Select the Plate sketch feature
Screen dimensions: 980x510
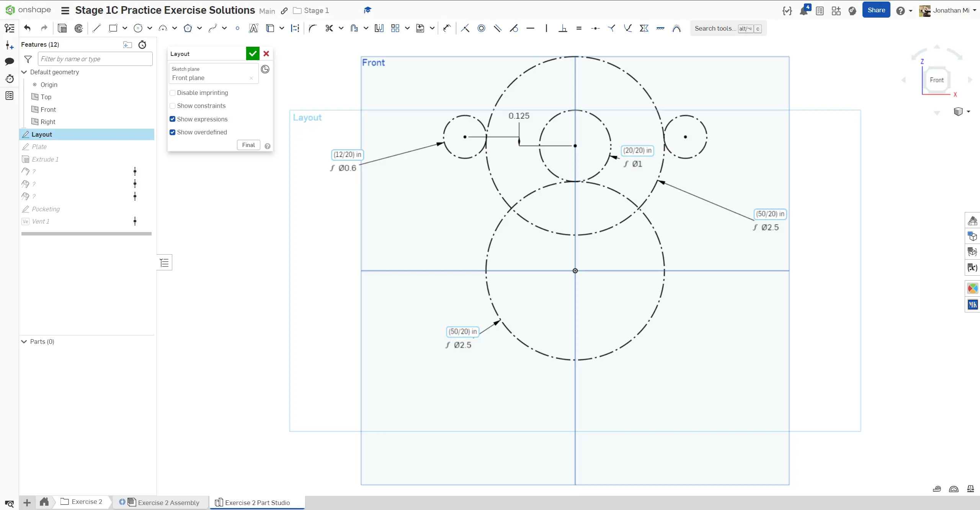39,147
